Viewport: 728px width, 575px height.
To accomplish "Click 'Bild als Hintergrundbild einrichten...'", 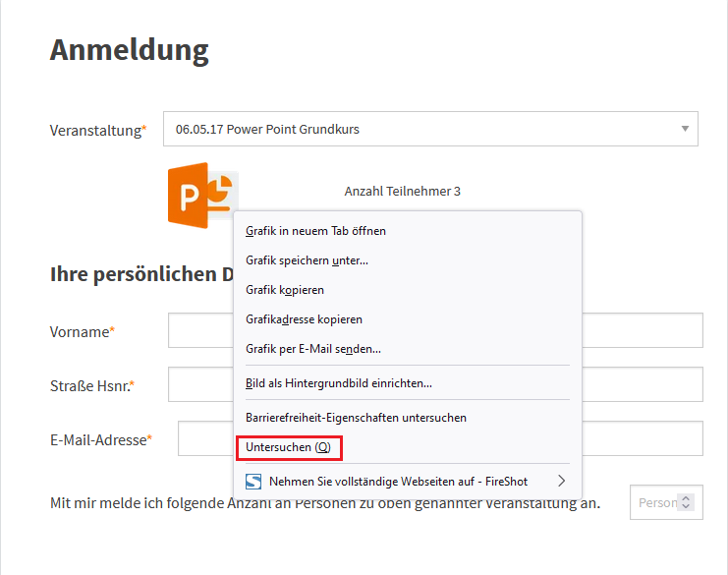I will click(x=339, y=383).
